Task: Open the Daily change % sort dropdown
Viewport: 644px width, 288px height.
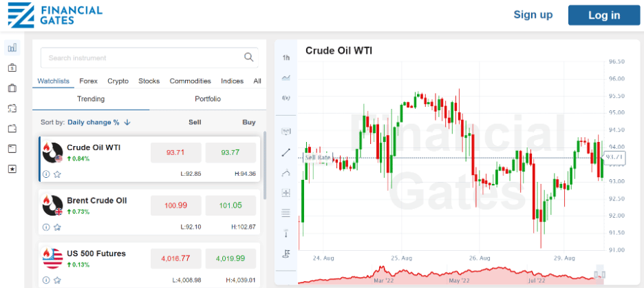Action: (x=94, y=122)
